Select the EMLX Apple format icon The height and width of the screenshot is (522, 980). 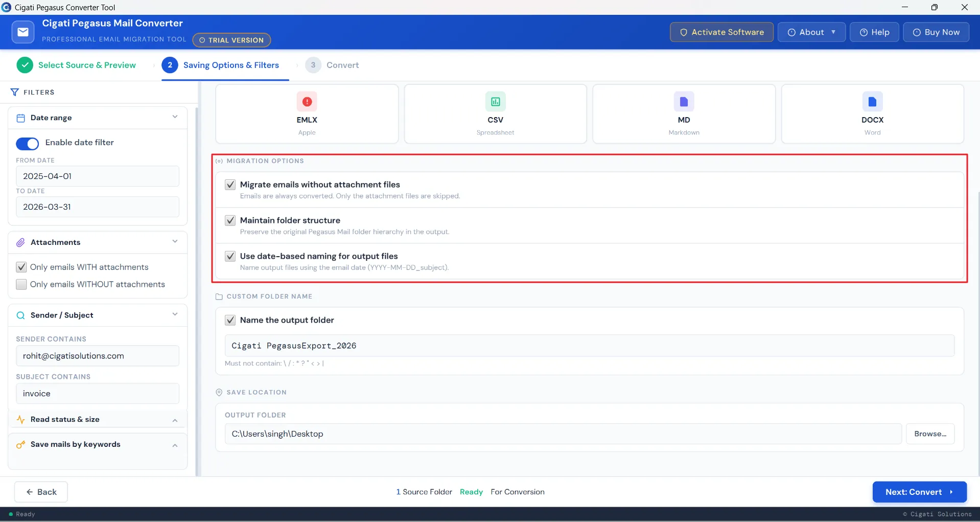point(307,102)
